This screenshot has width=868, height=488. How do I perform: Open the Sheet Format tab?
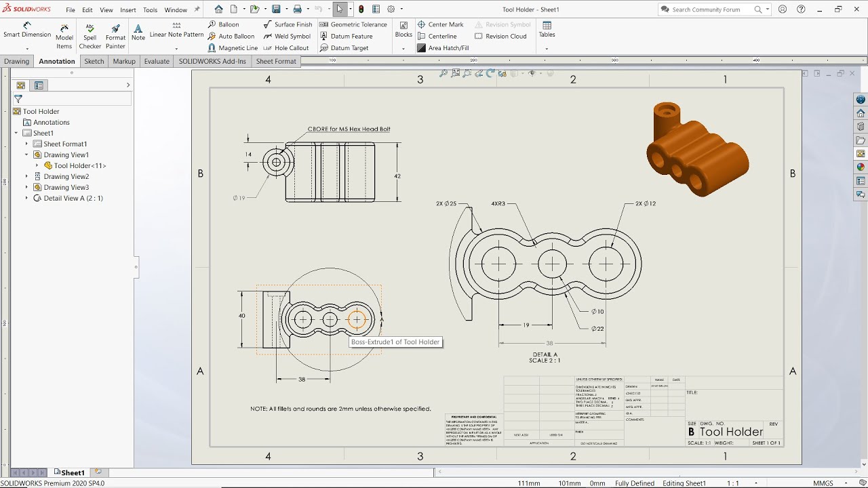pos(276,61)
